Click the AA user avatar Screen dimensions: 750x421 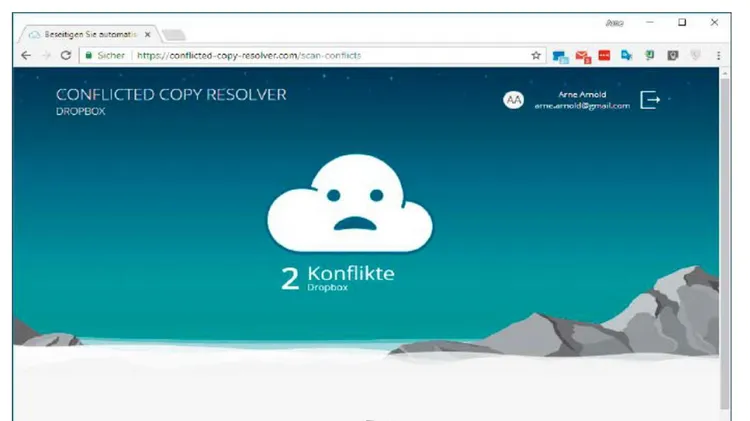(x=513, y=100)
